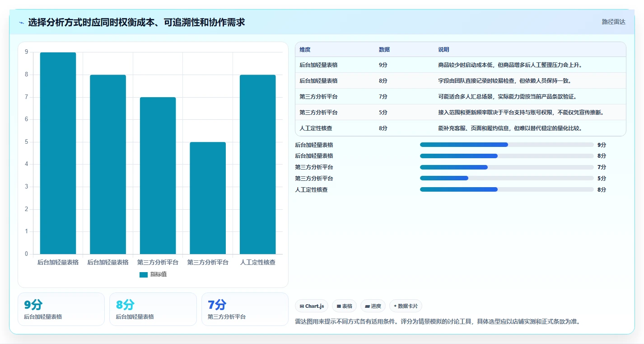Click the 5分 progress bar for 第三方分析平台
Image resolution: width=644 pixels, height=344 pixels.
click(507, 178)
